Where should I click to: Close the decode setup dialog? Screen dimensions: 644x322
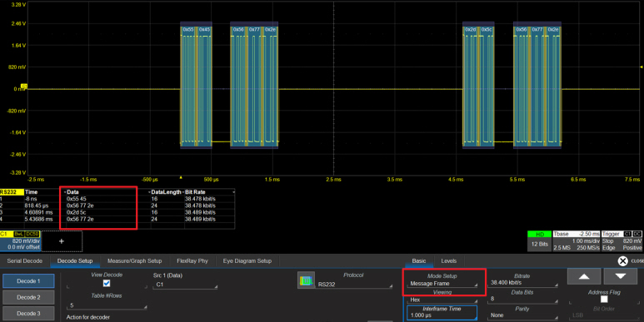tap(622, 261)
